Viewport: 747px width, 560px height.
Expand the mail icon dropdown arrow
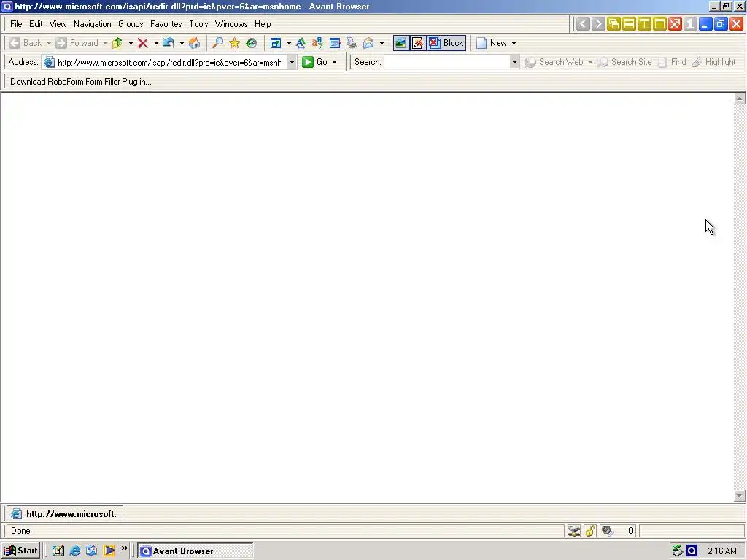click(382, 43)
